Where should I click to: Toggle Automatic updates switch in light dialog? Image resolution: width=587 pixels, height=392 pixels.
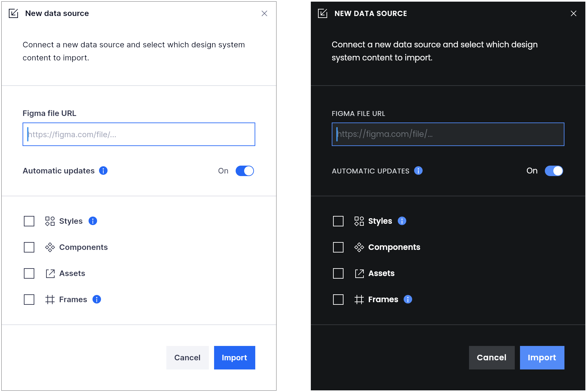245,171
